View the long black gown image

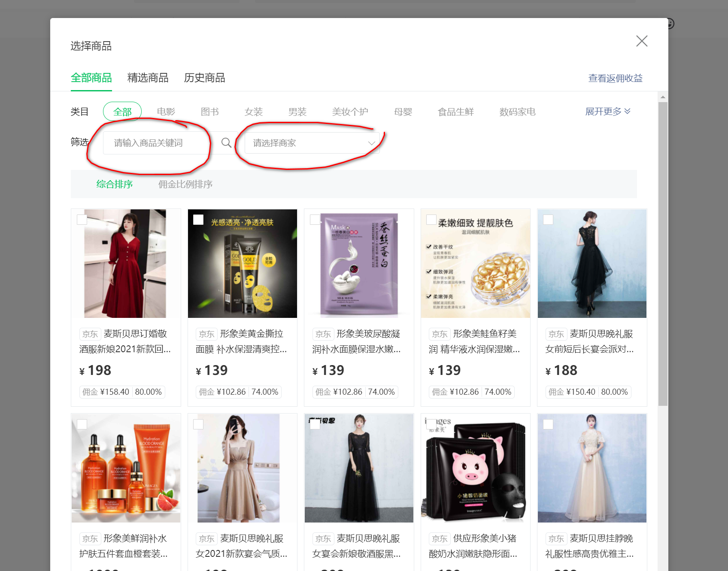[x=359, y=468]
